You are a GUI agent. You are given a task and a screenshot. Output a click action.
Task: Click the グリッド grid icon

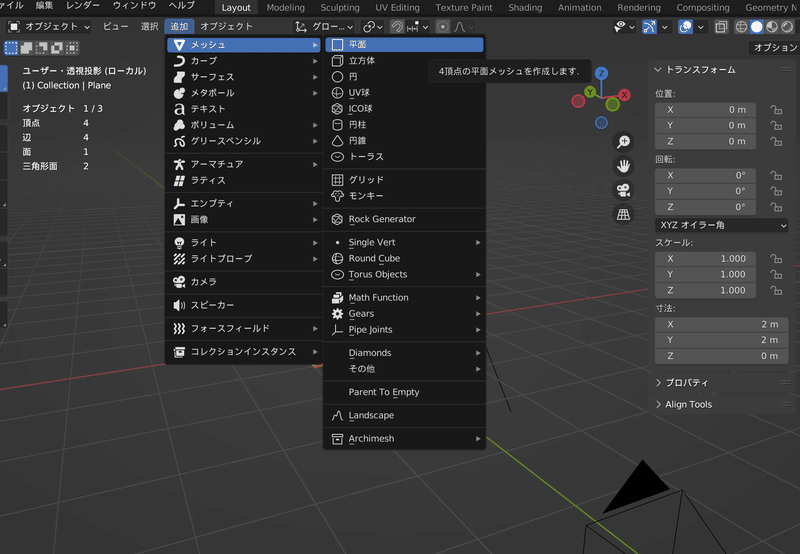(x=337, y=180)
